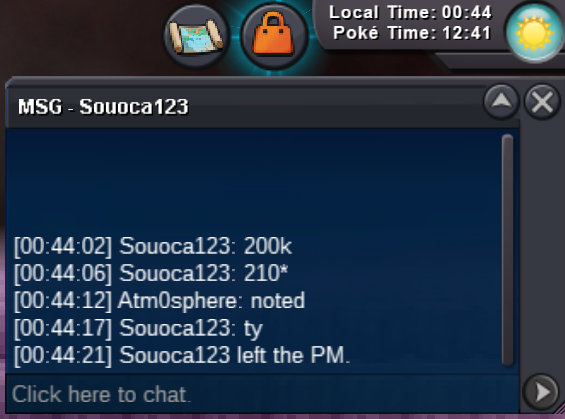Click the [00:44:02] timestamp
This screenshot has width=565, height=419.
(63, 247)
